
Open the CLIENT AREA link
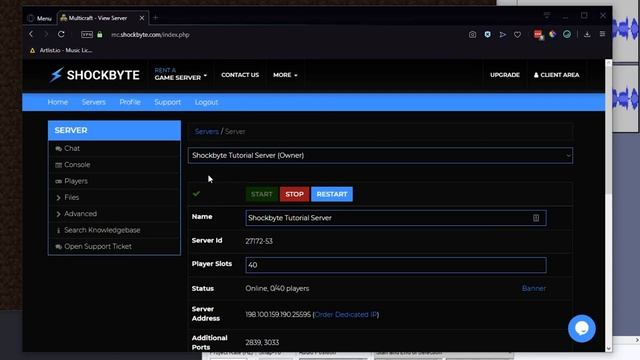point(556,75)
